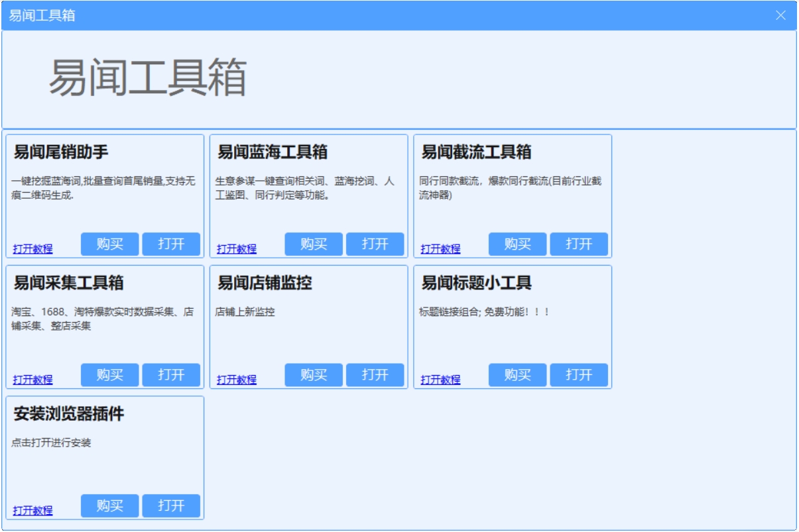Click the 易闻标题小工具 title
The image size is (799, 532).
pos(477,284)
